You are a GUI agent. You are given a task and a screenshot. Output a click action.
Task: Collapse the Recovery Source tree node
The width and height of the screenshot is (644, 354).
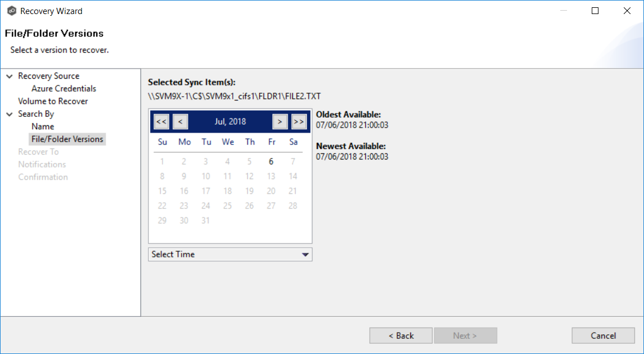[10, 76]
